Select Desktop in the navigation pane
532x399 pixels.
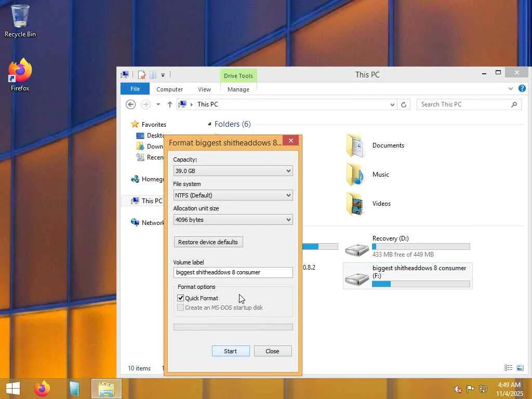[150, 136]
